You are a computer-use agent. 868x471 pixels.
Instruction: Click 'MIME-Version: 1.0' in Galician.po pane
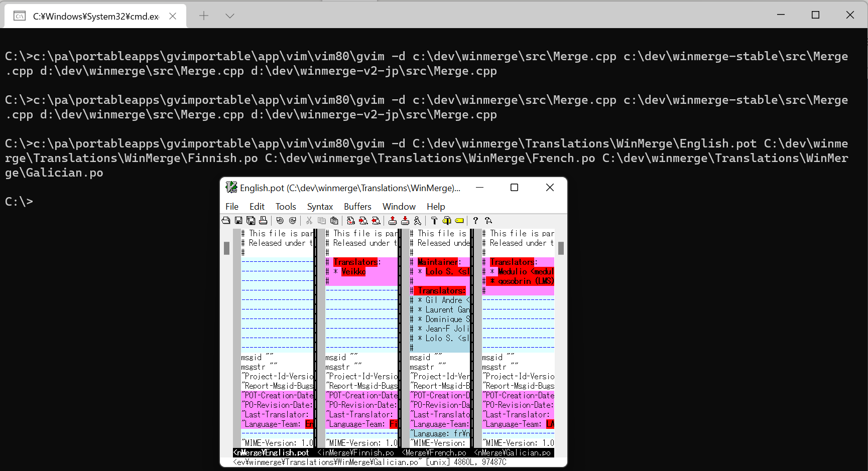pyautogui.click(x=518, y=443)
